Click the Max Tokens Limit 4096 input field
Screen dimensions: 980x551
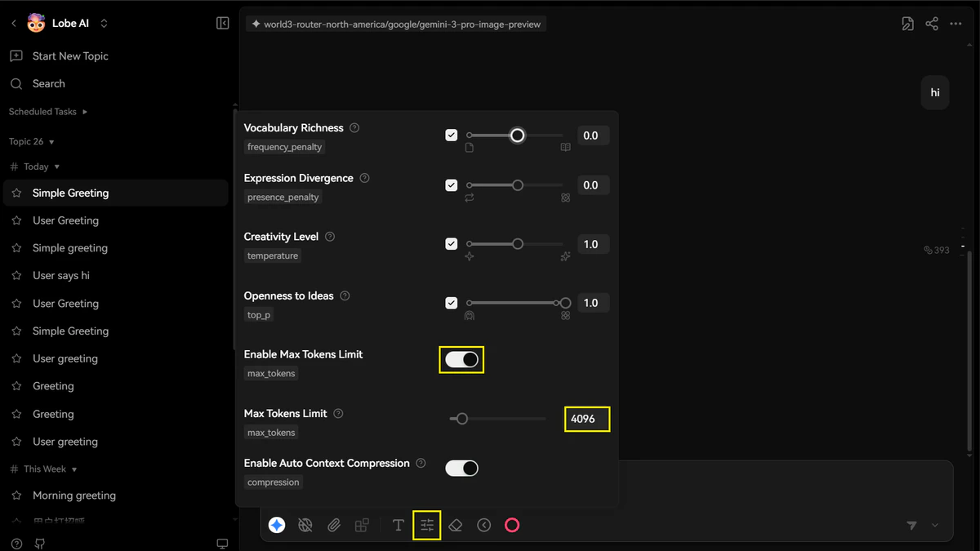(587, 419)
